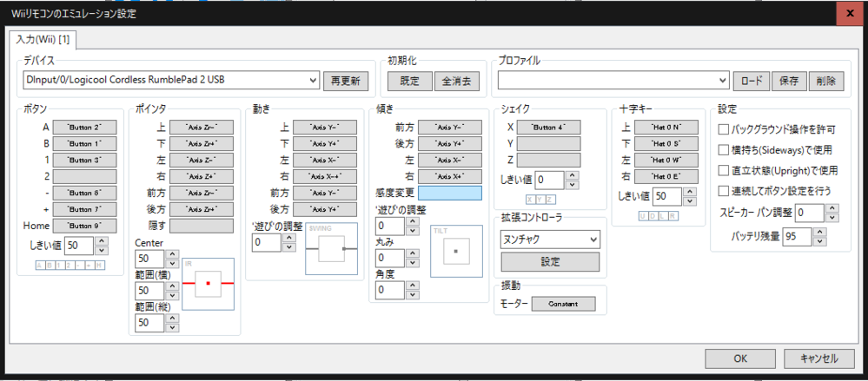
Task: Click the A button mapping 'Button 2'
Action: click(84, 128)
